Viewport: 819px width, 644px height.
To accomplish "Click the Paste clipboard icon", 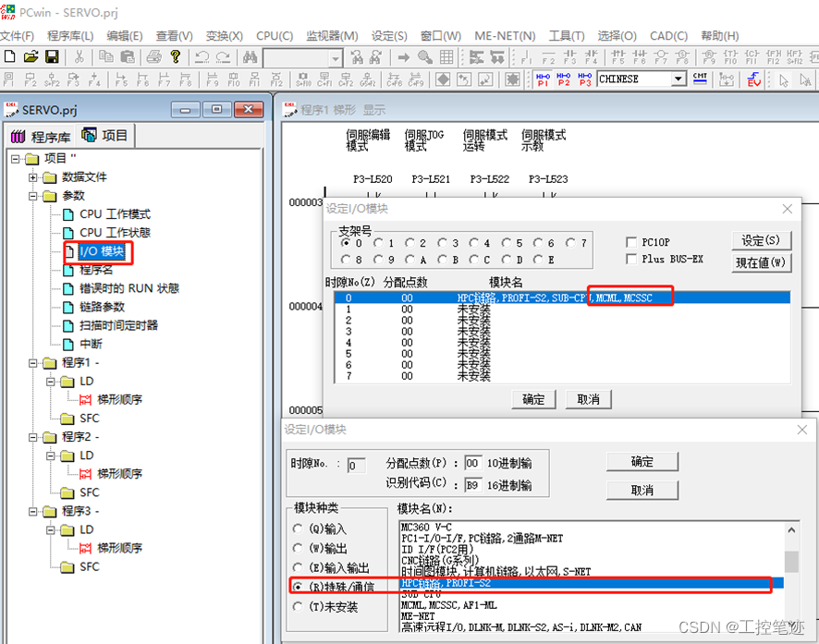I will (128, 56).
